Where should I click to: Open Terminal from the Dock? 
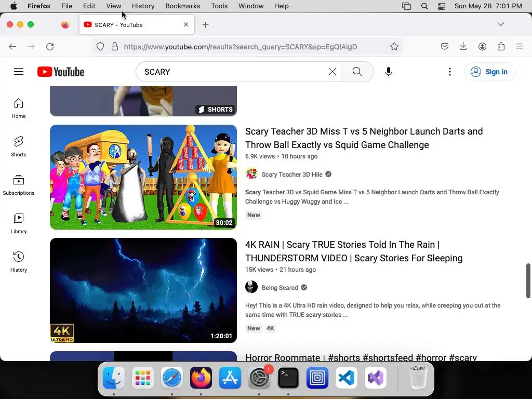pos(288,378)
